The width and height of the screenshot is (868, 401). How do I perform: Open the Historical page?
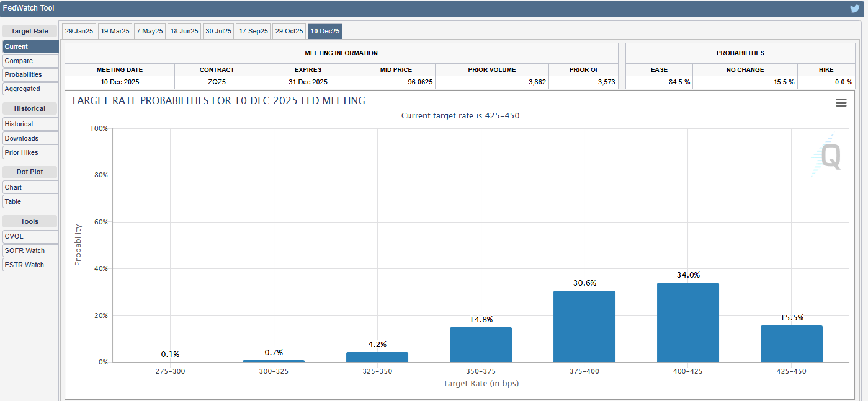pos(30,123)
